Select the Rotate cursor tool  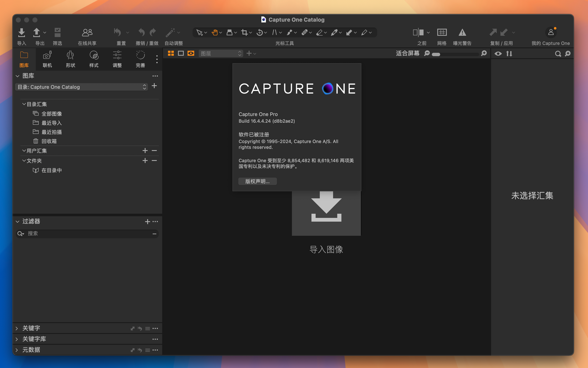click(259, 32)
